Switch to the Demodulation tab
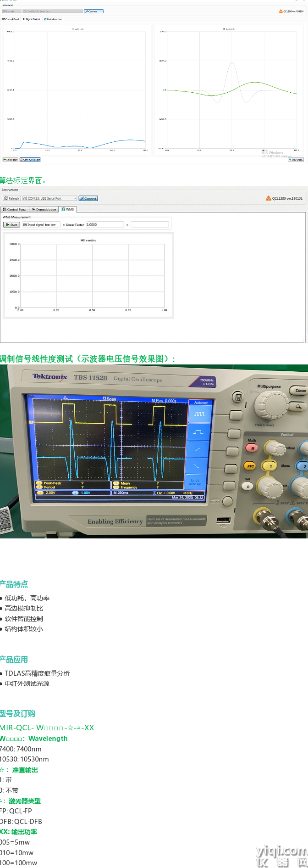The image size is (308, 868). [44, 209]
